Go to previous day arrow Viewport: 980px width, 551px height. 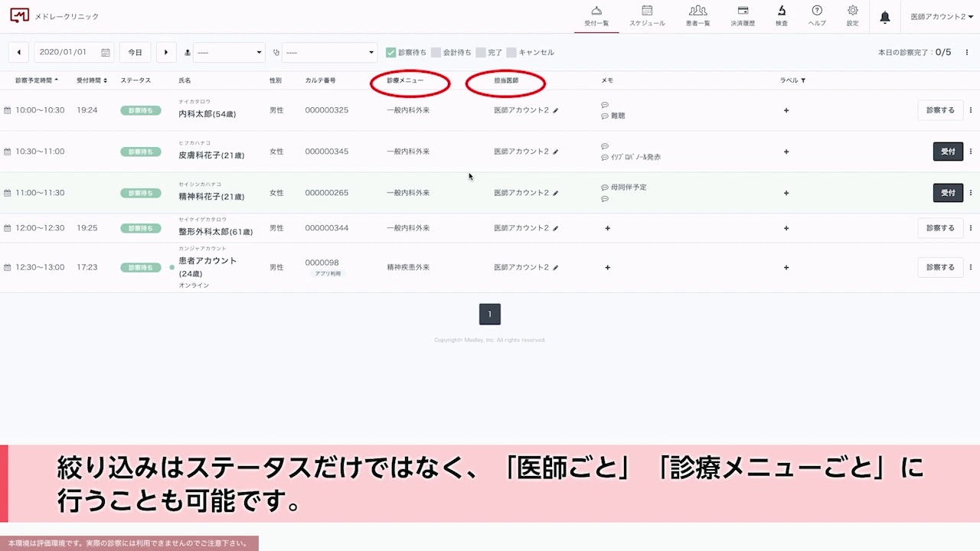(x=18, y=52)
